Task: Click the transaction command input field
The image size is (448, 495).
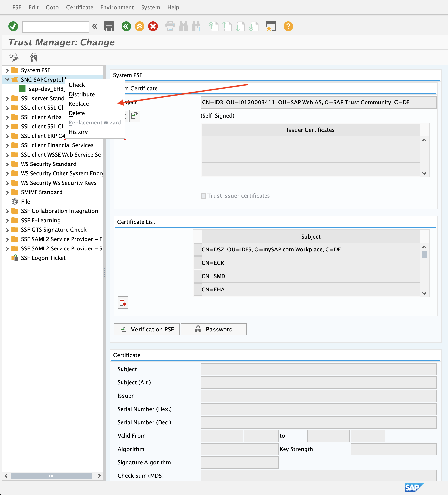Action: click(56, 27)
